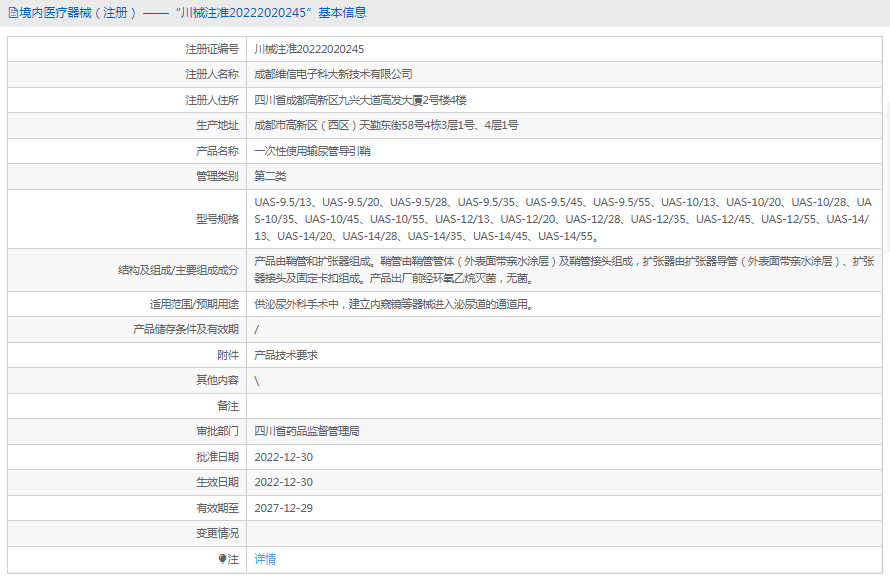This screenshot has width=890, height=580.
Task: Click the 附件 label cell
Action: pyautogui.click(x=127, y=355)
